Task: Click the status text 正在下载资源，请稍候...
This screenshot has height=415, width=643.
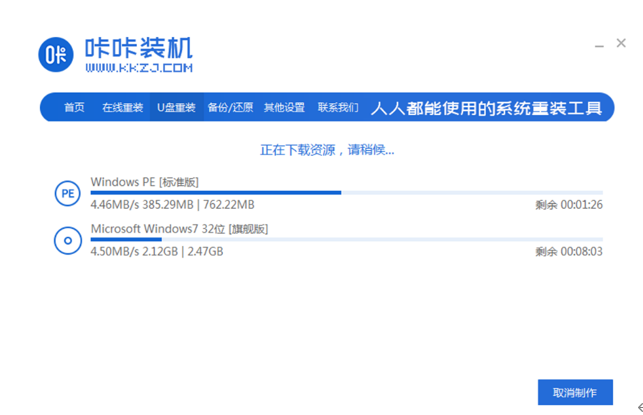Action: pos(327,150)
